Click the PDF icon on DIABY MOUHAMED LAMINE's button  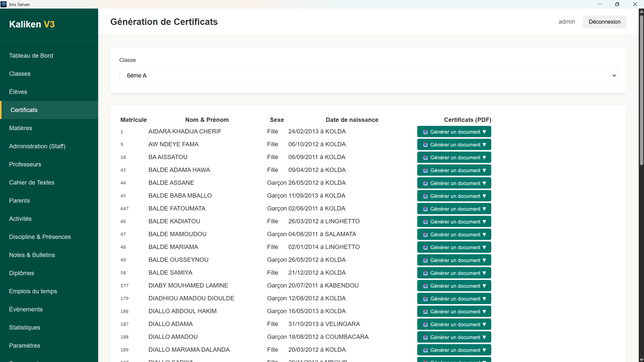[x=426, y=286]
